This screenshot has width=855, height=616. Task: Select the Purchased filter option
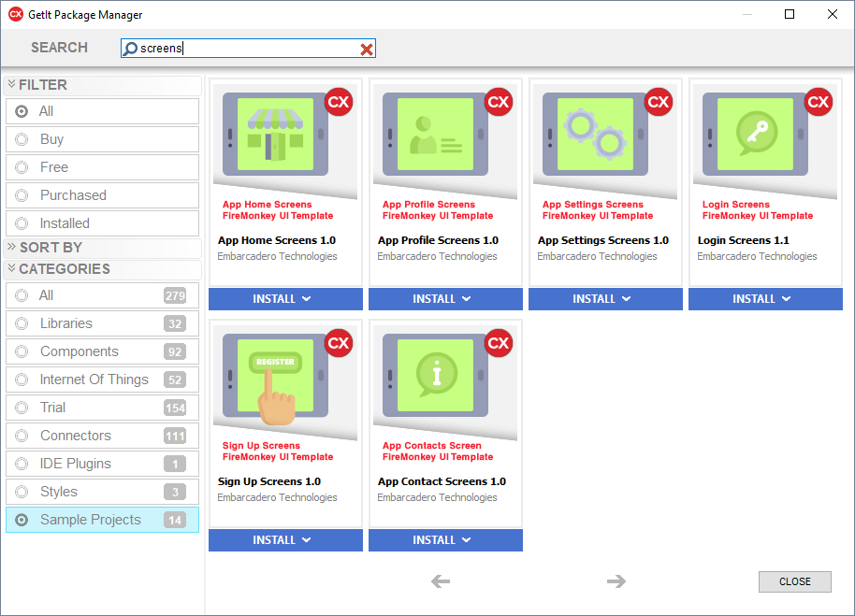coord(103,195)
